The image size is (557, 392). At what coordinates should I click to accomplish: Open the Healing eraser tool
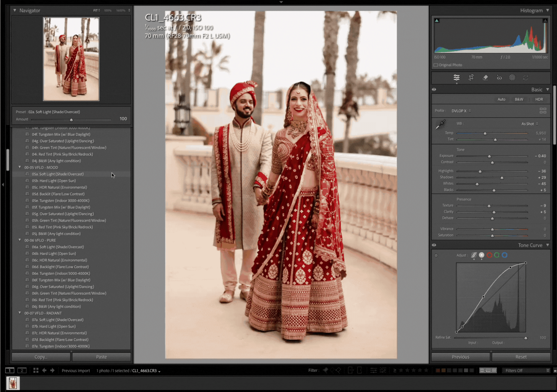(485, 78)
